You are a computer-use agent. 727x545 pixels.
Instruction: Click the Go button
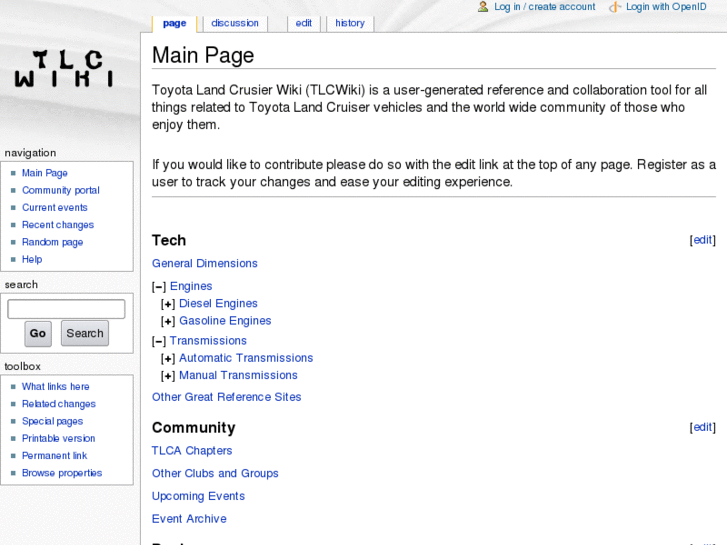pos(38,333)
